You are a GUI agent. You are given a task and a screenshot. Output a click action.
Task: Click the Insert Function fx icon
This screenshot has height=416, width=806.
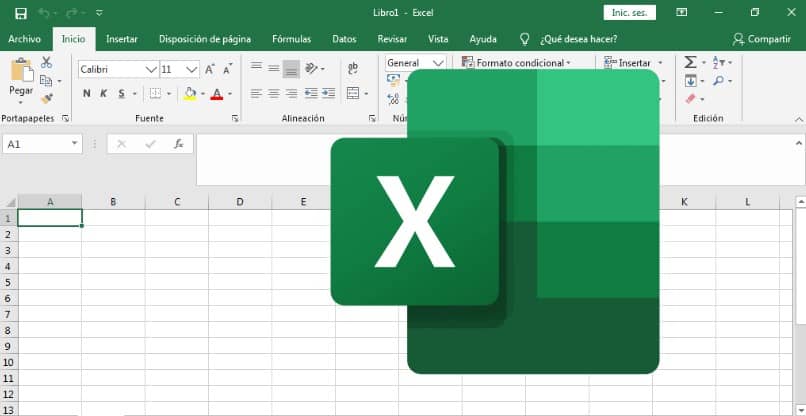178,144
